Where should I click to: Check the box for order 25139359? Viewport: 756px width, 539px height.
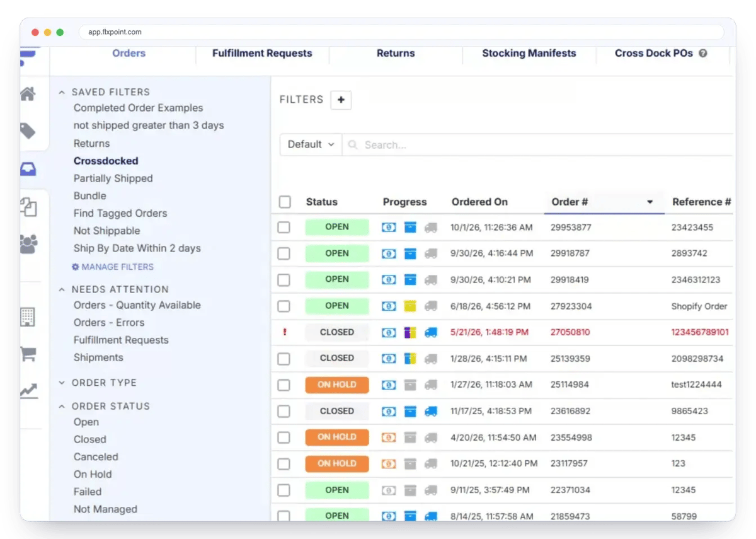click(284, 359)
